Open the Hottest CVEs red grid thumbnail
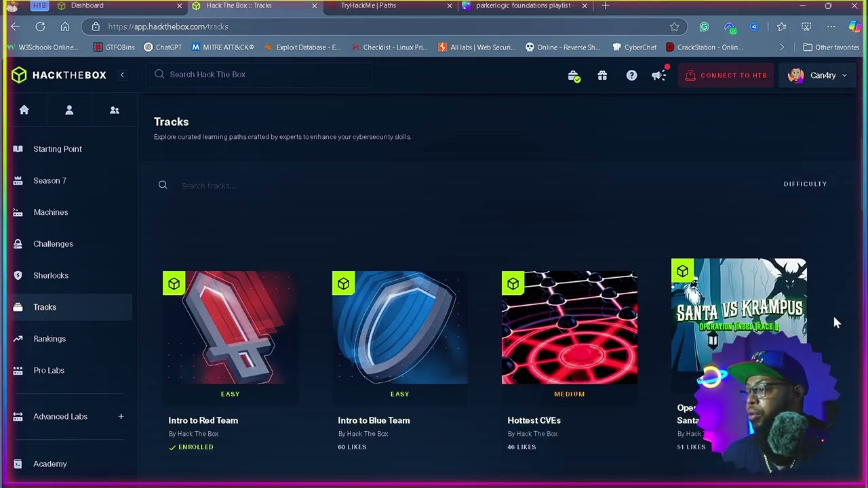868x488 pixels. [570, 328]
